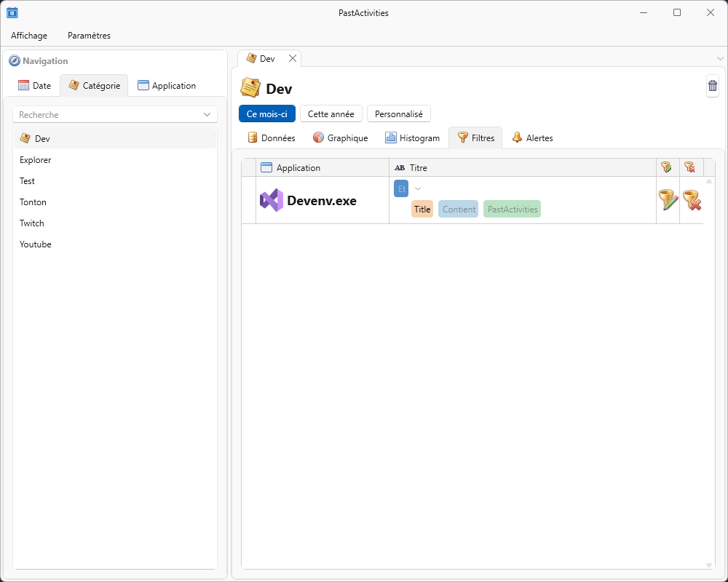728x582 pixels.
Task: Click the edit filter funnel icon in Devenv row
Action: click(x=668, y=200)
